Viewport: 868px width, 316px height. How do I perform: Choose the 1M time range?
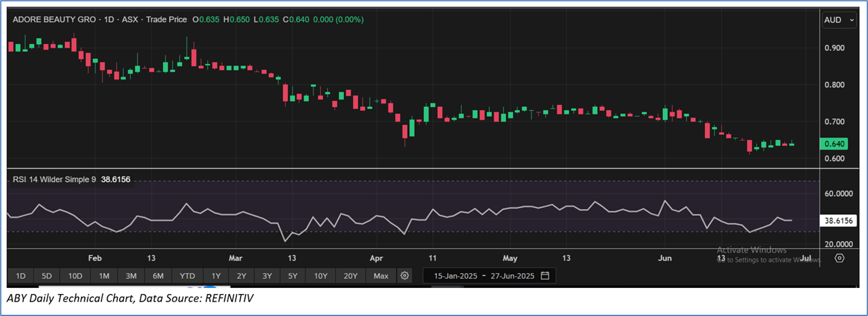click(x=104, y=275)
